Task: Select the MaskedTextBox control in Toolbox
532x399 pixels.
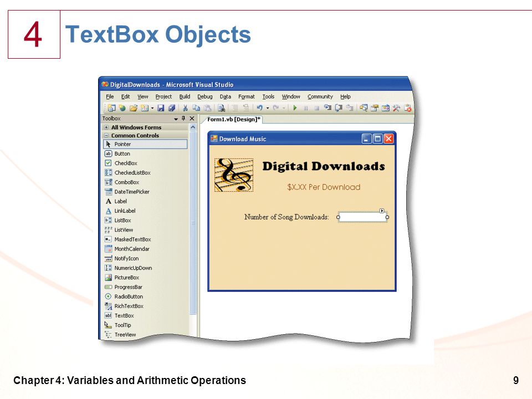Action: tap(145, 239)
